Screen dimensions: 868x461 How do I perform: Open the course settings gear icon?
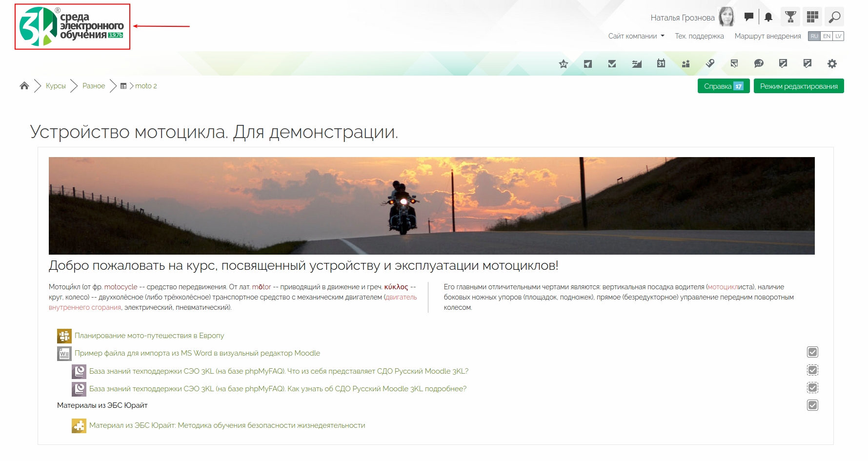(x=832, y=63)
